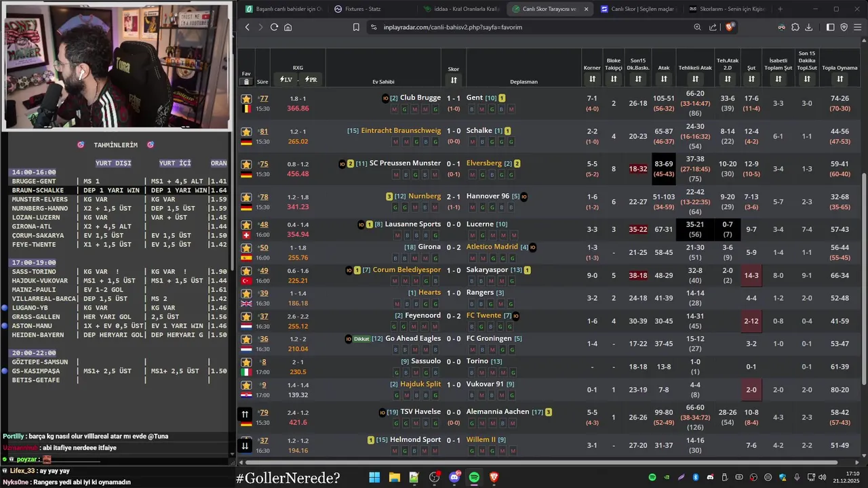Open Atletico Madrid team link
This screenshot has height=488, width=868.
coord(492,247)
